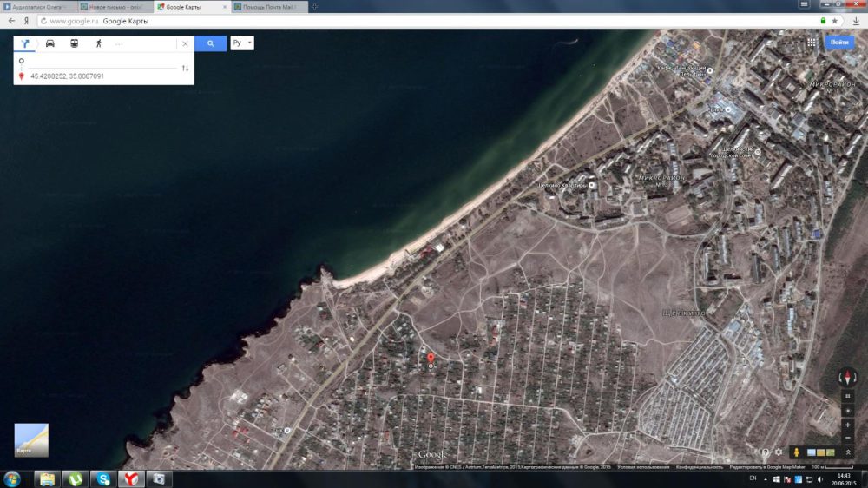
Task: Open the Google apps grid
Action: [812, 42]
